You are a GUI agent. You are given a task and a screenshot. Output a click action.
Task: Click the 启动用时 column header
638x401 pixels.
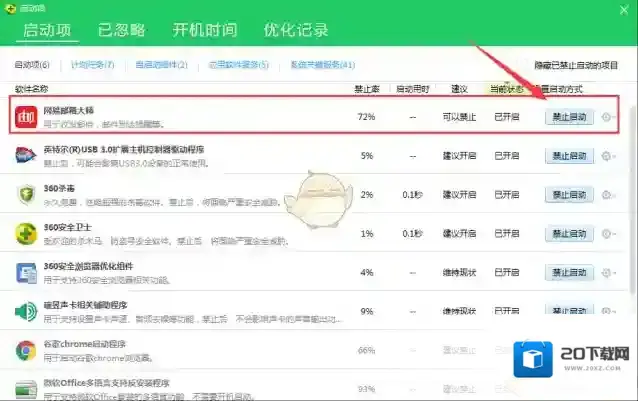[413, 89]
